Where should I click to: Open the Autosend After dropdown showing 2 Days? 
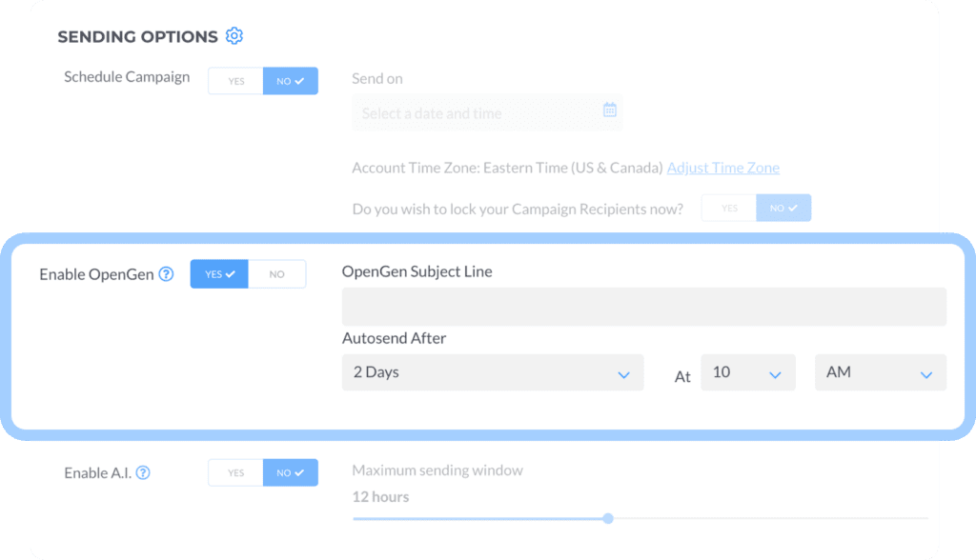492,372
